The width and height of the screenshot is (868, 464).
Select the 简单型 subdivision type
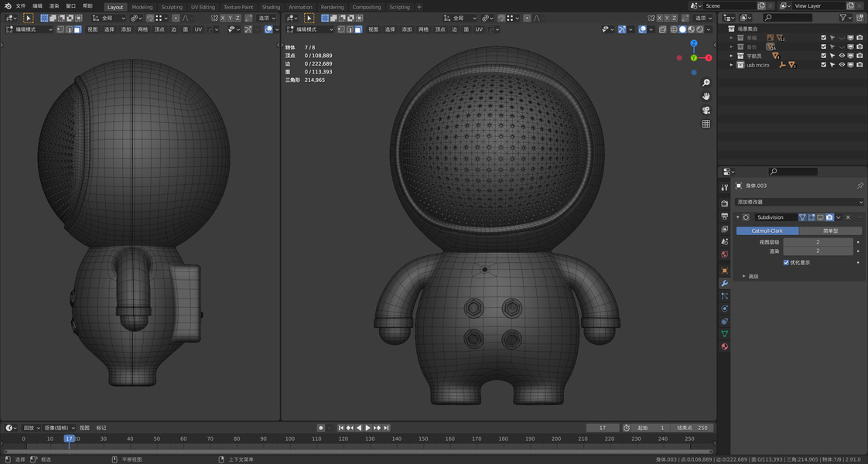(x=830, y=230)
